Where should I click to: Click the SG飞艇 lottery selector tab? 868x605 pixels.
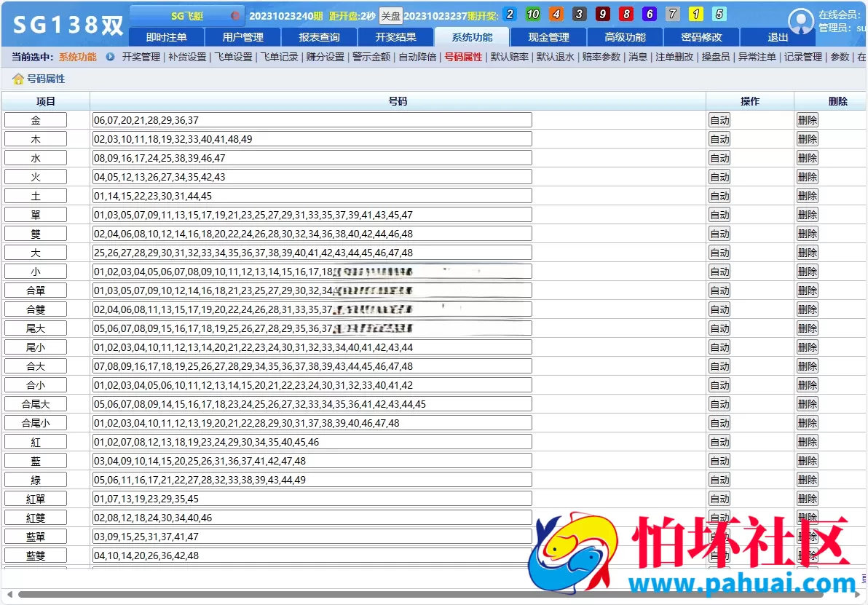(187, 15)
